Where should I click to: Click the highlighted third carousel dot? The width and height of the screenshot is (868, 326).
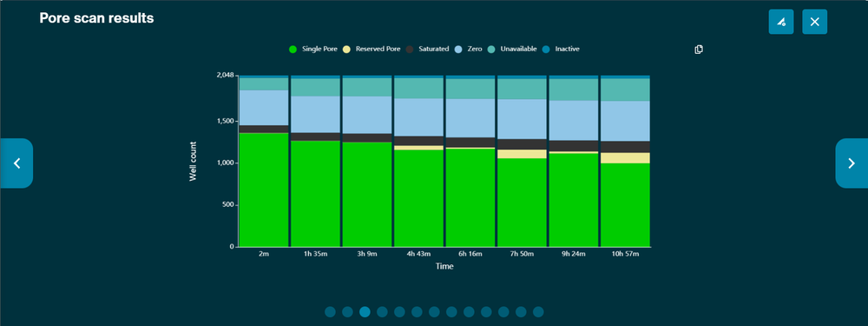365,312
